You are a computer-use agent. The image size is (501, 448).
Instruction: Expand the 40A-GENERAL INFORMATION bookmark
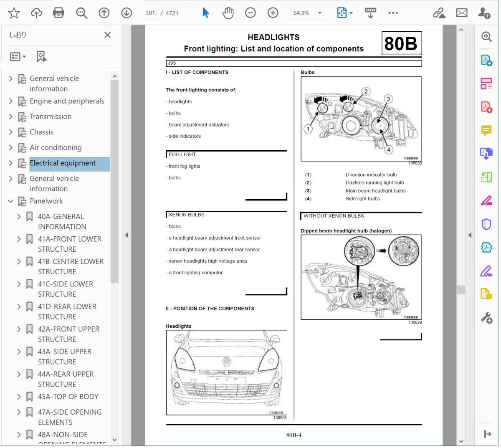(x=19, y=217)
